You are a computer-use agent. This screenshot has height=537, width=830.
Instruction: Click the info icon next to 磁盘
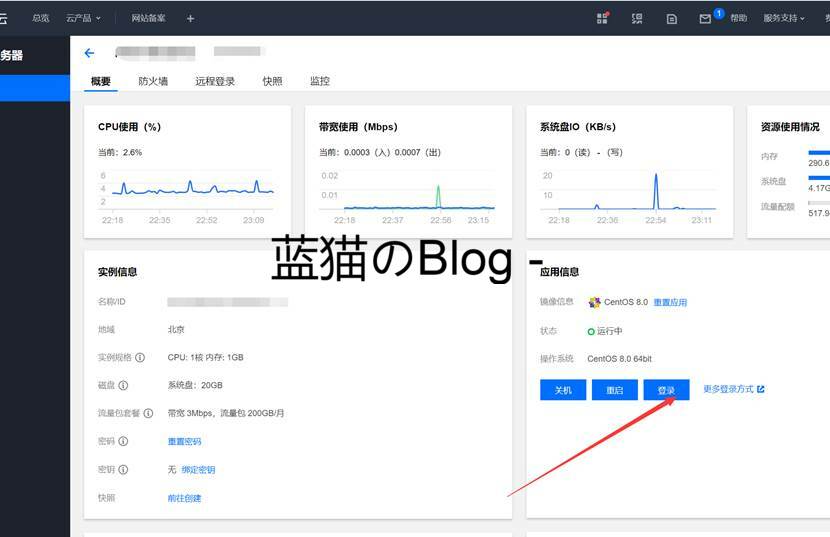pos(123,385)
